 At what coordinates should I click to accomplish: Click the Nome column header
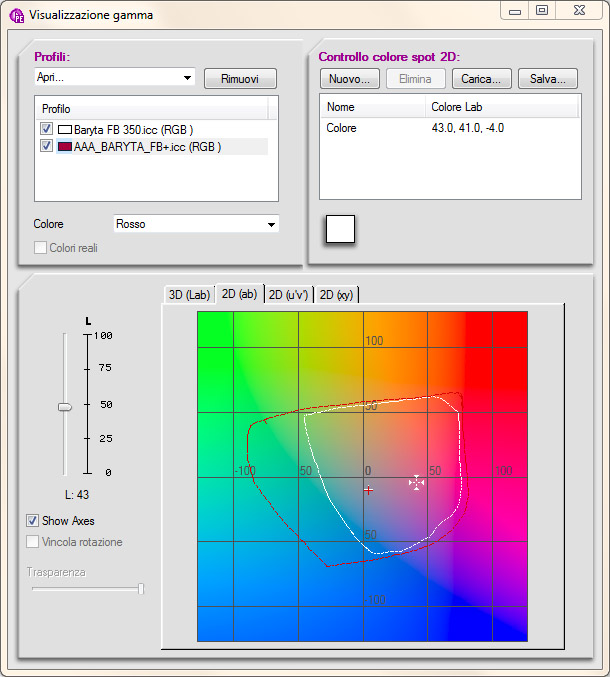(x=373, y=107)
